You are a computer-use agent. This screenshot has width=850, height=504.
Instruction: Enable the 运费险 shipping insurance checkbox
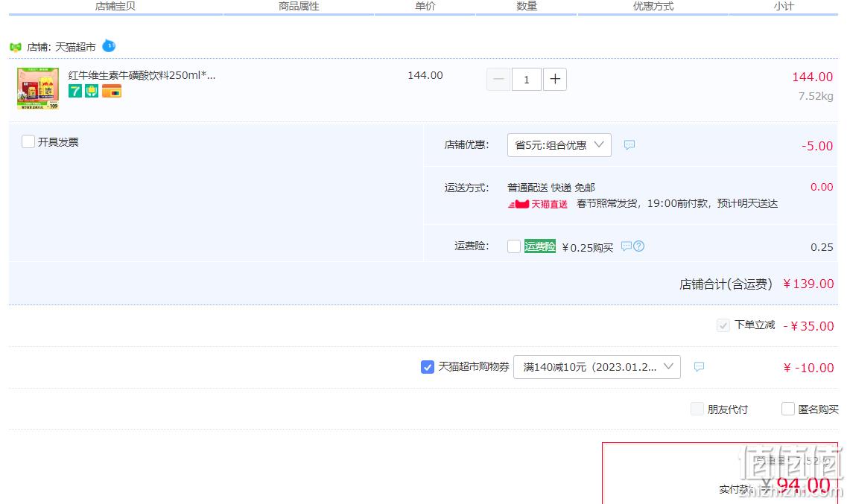click(514, 246)
